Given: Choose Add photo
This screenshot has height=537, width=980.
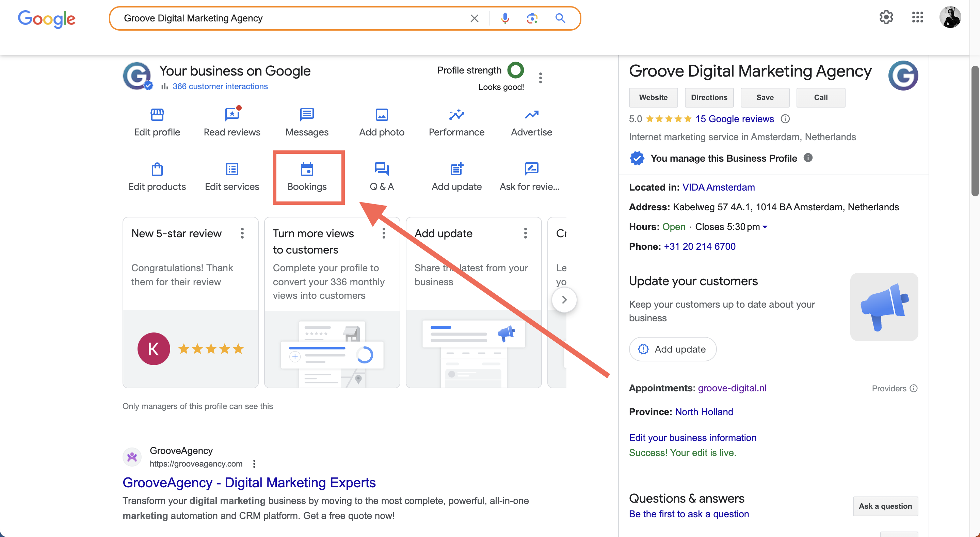Looking at the screenshot, I should tap(382, 123).
